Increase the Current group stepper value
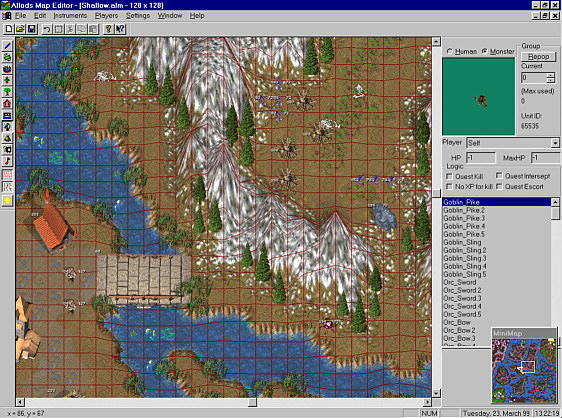 551,76
